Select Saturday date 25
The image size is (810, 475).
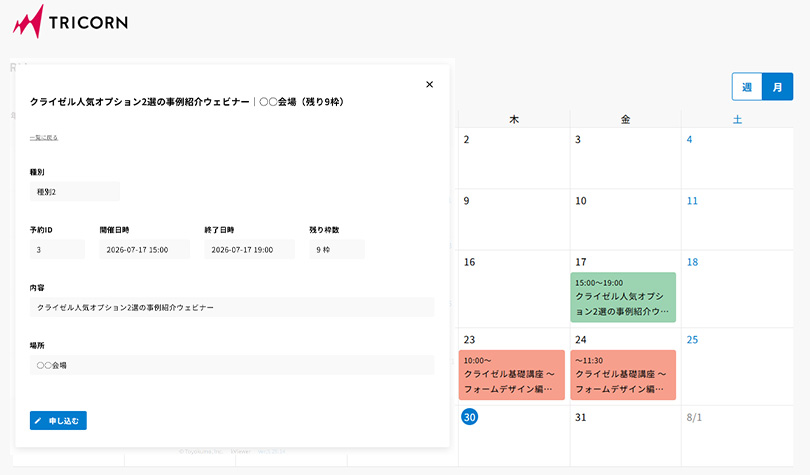pyautogui.click(x=692, y=340)
